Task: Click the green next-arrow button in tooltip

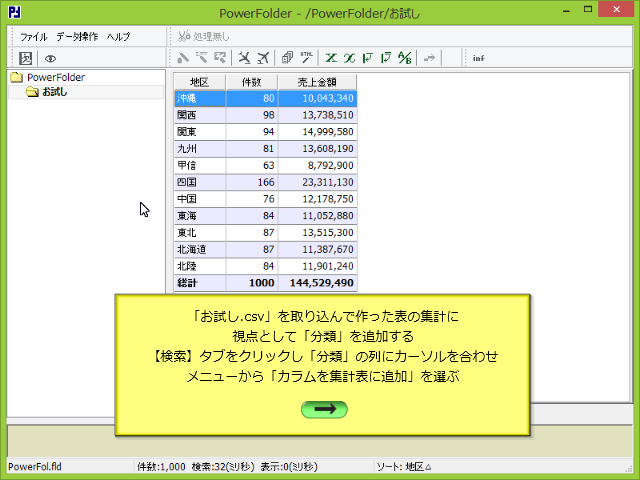Action: point(324,409)
